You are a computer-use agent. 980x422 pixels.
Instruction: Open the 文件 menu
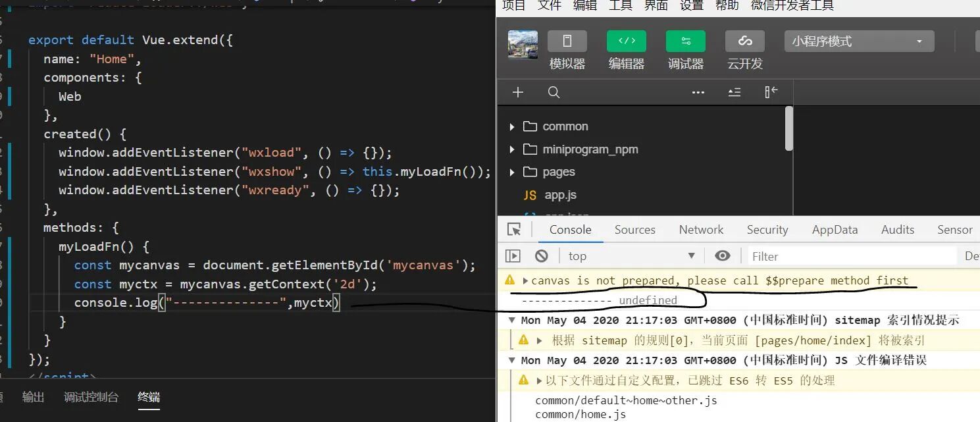pos(550,6)
